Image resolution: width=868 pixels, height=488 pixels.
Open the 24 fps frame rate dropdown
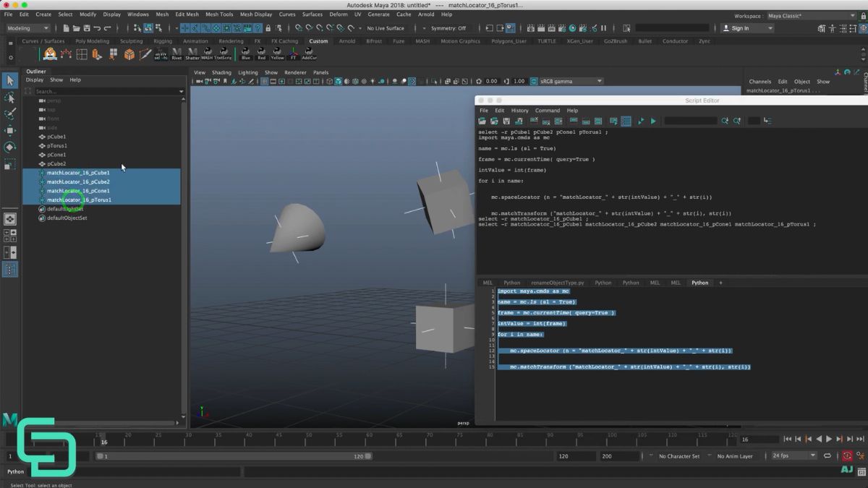(793, 456)
